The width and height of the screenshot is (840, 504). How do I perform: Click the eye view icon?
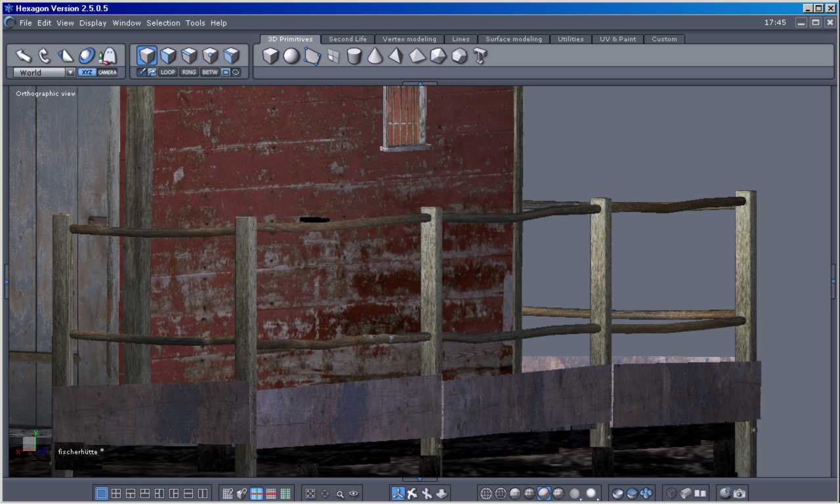point(354,493)
